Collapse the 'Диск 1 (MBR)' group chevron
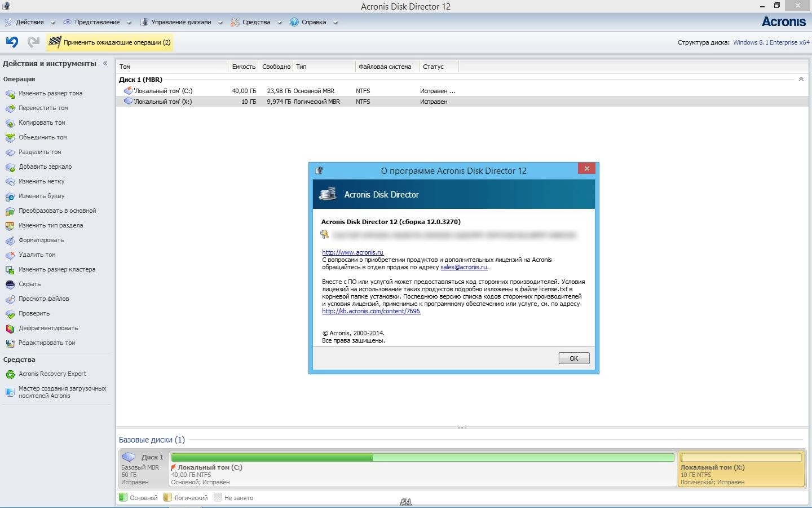812x508 pixels. [x=801, y=79]
